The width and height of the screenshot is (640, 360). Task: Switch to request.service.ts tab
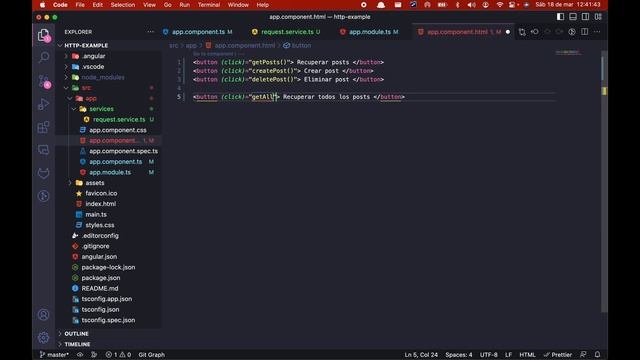click(x=287, y=32)
